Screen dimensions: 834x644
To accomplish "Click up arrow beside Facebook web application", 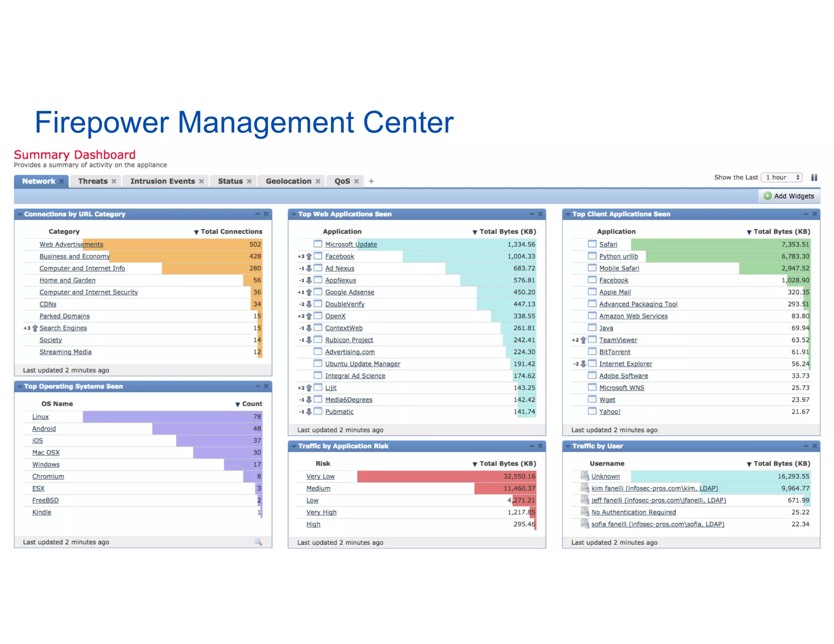I will 309,256.
